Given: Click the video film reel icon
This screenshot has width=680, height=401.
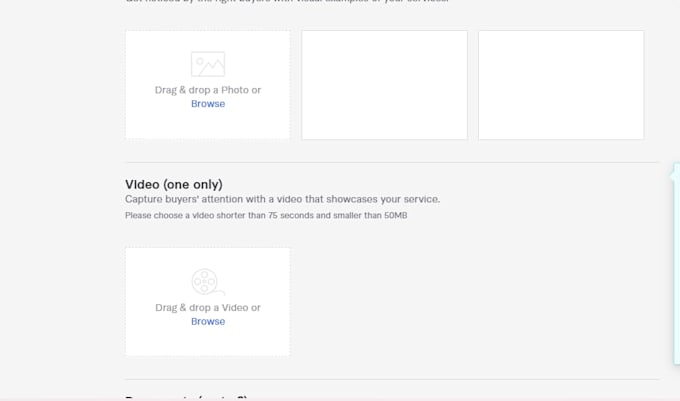Looking at the screenshot, I should pyautogui.click(x=208, y=282).
